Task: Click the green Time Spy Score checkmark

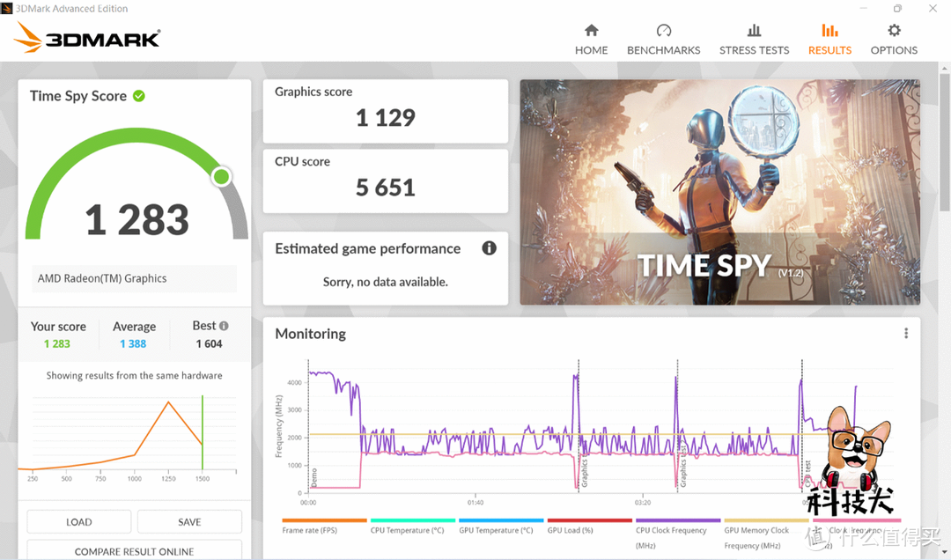Action: pyautogui.click(x=139, y=96)
